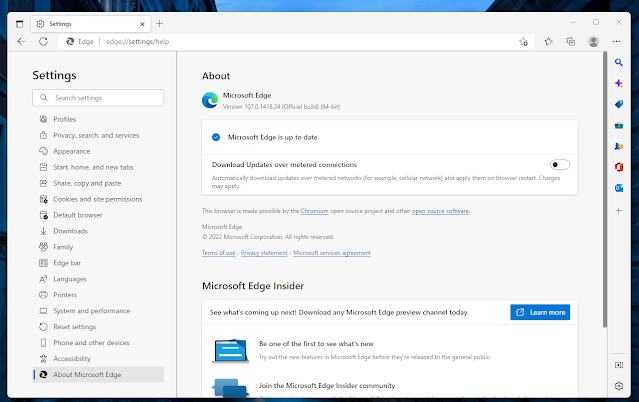Open Cookies and site permissions settings
639x402 pixels.
(98, 199)
